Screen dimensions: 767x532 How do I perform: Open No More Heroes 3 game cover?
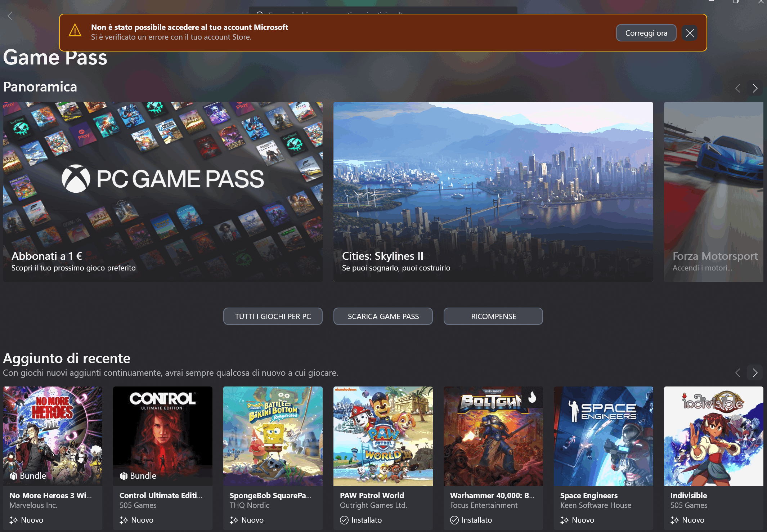[x=53, y=436]
